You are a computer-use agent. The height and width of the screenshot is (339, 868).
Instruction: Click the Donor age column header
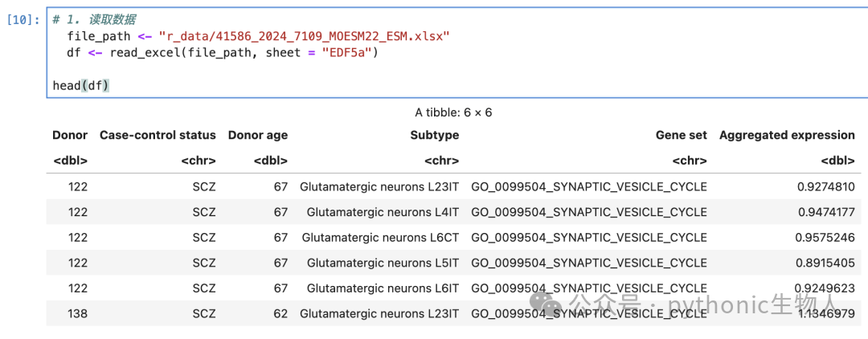(258, 135)
